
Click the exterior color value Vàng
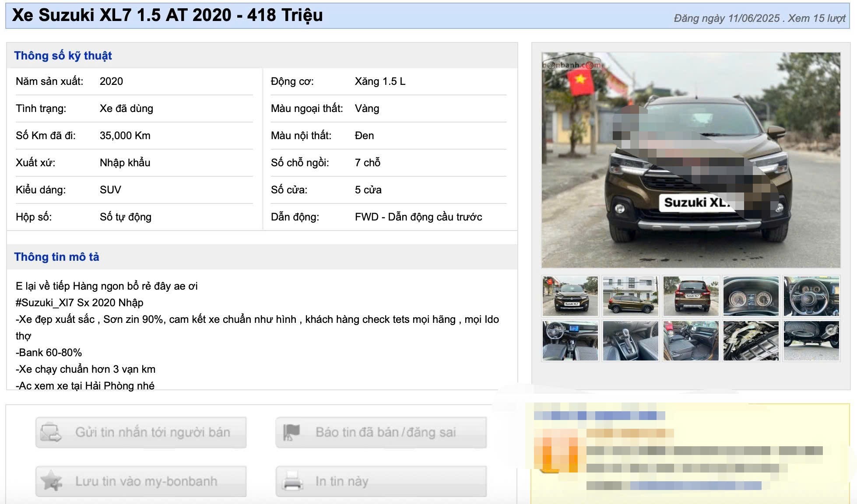pos(367,108)
